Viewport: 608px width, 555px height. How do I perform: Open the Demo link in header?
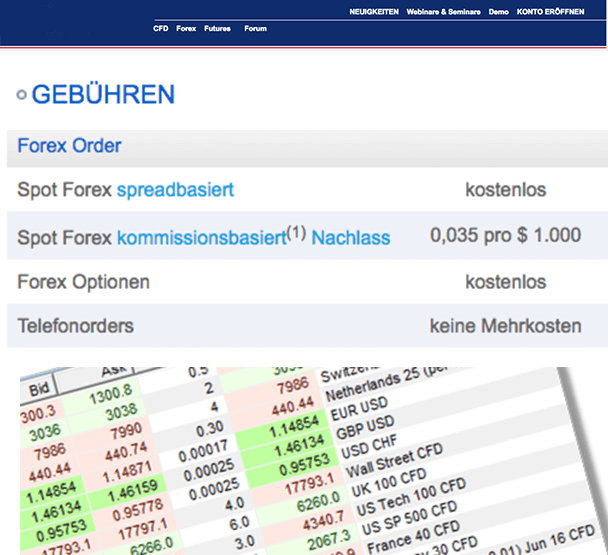click(x=498, y=12)
